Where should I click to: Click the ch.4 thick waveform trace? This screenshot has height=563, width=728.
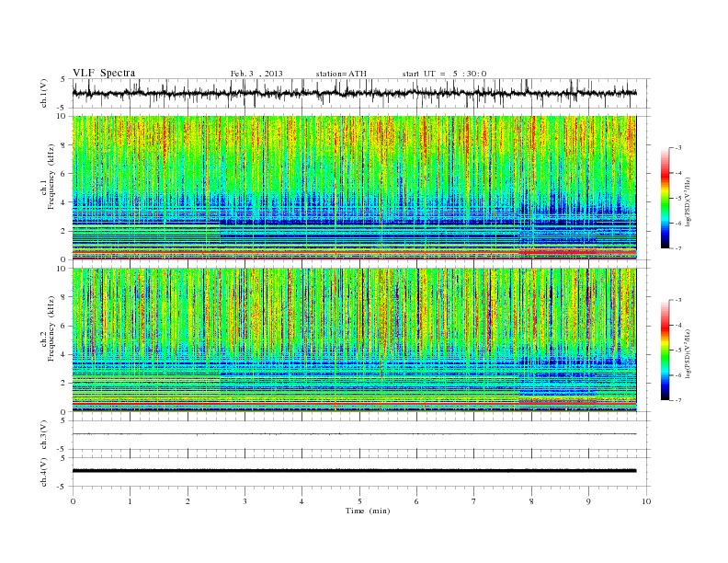(x=354, y=471)
